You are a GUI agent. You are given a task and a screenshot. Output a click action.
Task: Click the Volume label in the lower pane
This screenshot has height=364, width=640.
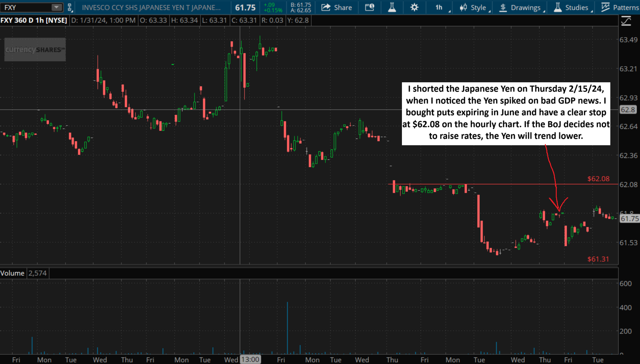point(12,273)
